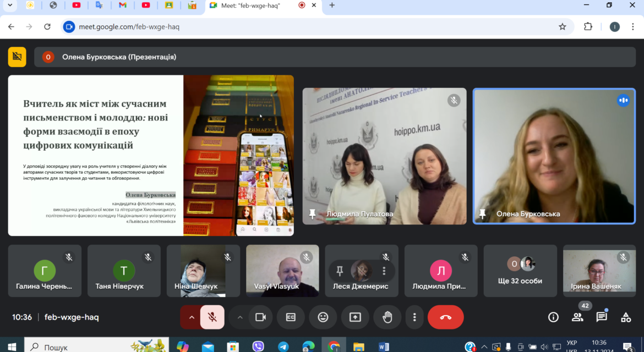Switch to the Gmail browser tab
Screen dimensions: 644x352
(x=122, y=5)
